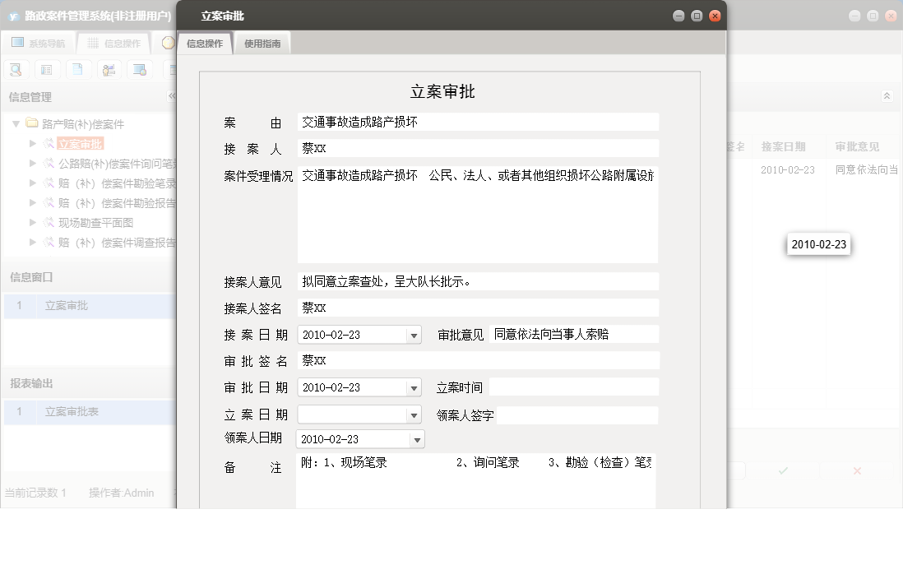903x588 pixels.
Task: Click the preview screen icon on the toolbar
Action: pos(139,69)
